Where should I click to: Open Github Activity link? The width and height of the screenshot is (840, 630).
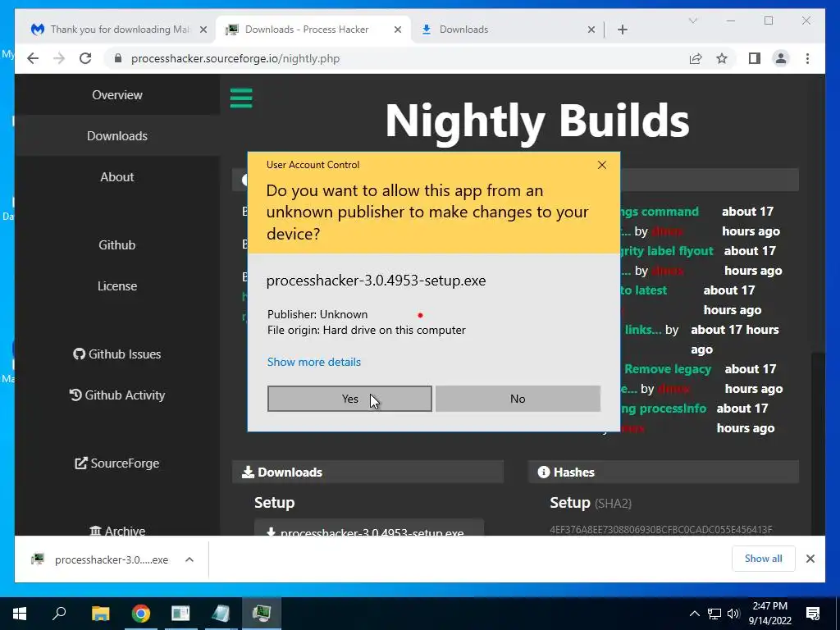[x=116, y=395]
